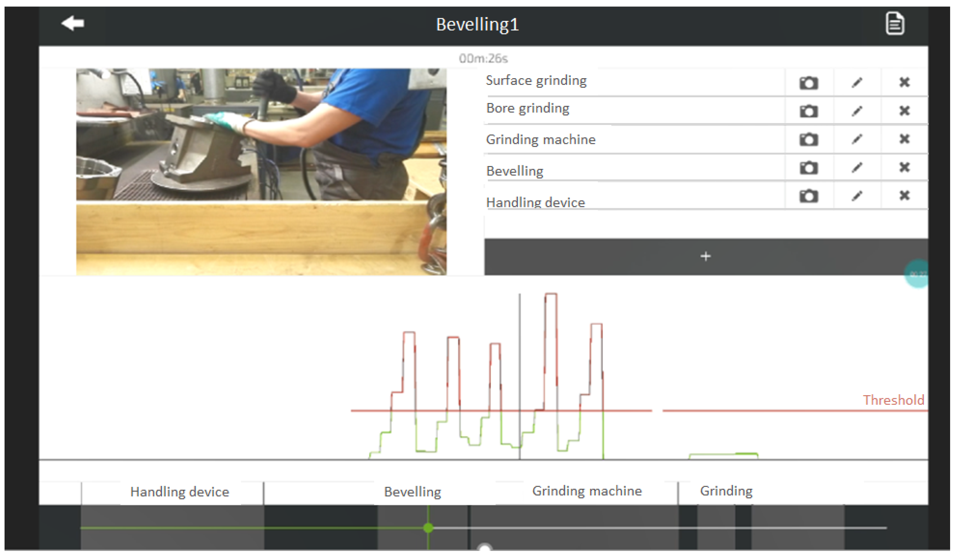The height and width of the screenshot is (560, 958).
Task: Edit the Bore grinding entry
Action: tap(856, 111)
